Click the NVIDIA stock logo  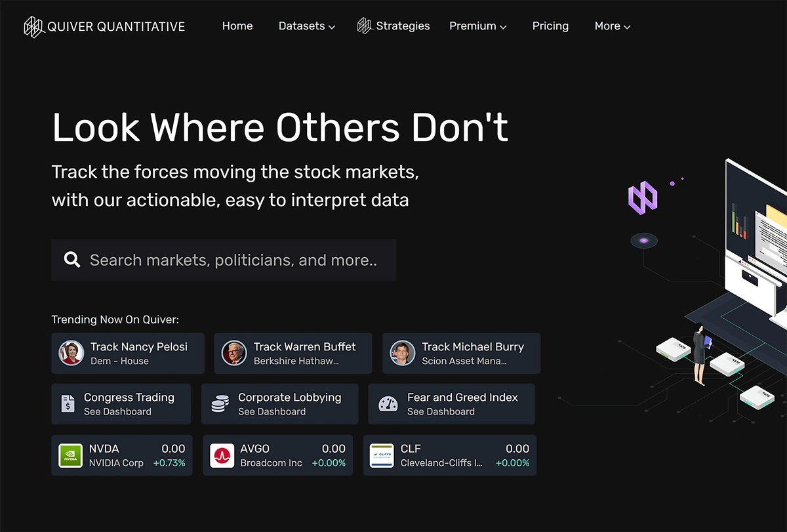tap(70, 455)
